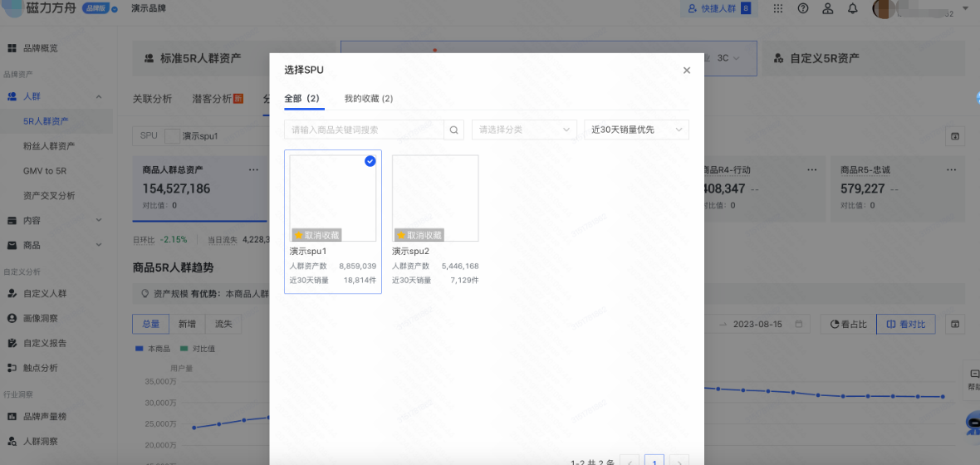Go to pagination page 1

[x=654, y=461]
